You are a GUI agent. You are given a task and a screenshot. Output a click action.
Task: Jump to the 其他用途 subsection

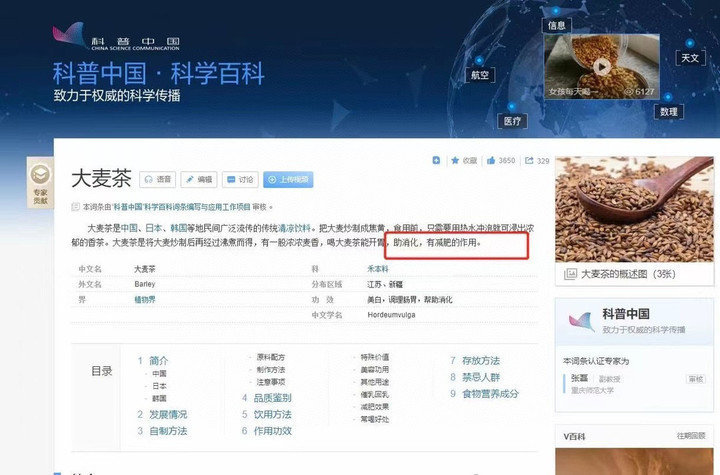pos(375,382)
